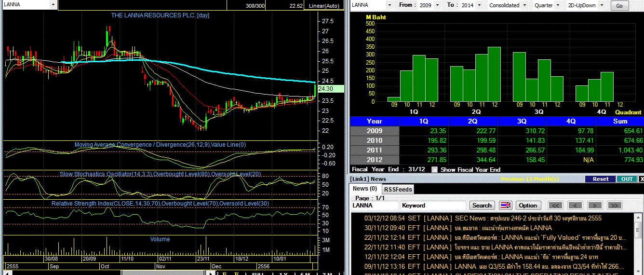Screen dimensions: 644x275
Task: Click the 4Q column header in table
Action: click(572, 121)
